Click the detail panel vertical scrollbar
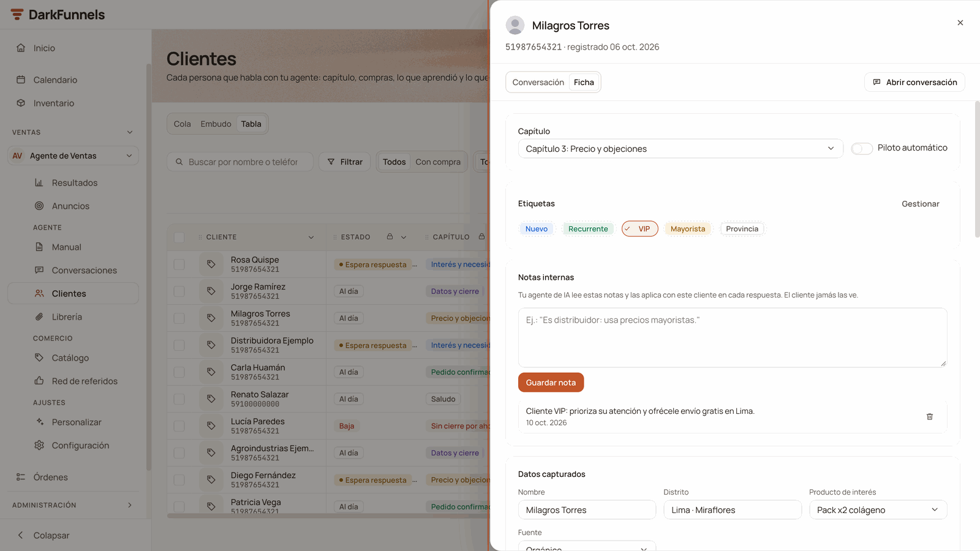 click(x=977, y=169)
